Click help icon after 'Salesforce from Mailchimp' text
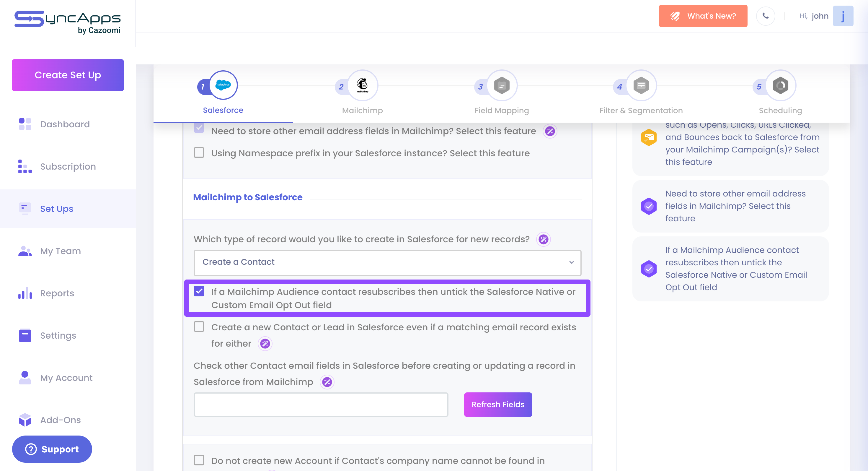This screenshot has width=868, height=471. (327, 382)
